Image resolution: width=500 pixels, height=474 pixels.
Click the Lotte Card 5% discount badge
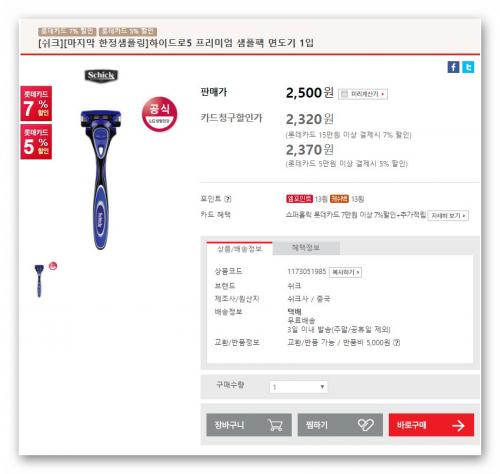[x=36, y=142]
